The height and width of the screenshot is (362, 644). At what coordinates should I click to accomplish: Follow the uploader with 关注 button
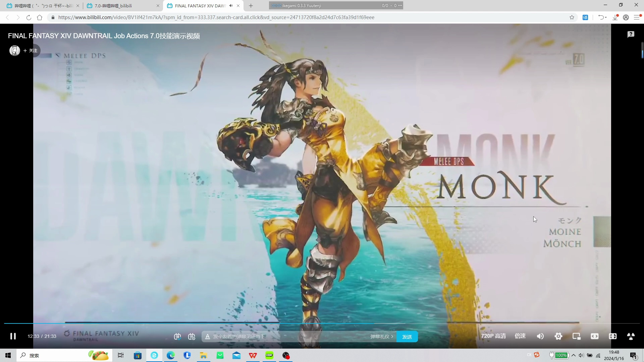(30, 51)
